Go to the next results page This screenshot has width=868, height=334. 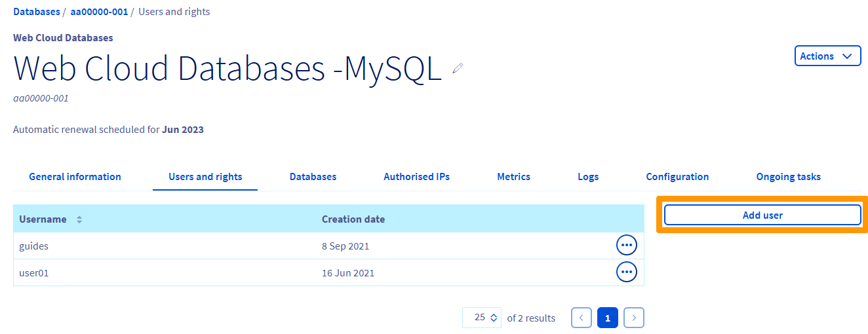(633, 318)
